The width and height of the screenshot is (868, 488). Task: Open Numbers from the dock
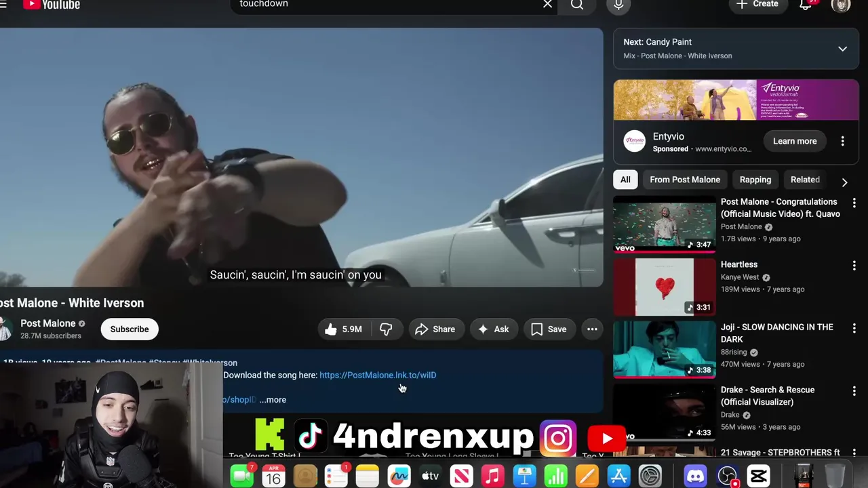coord(556,476)
